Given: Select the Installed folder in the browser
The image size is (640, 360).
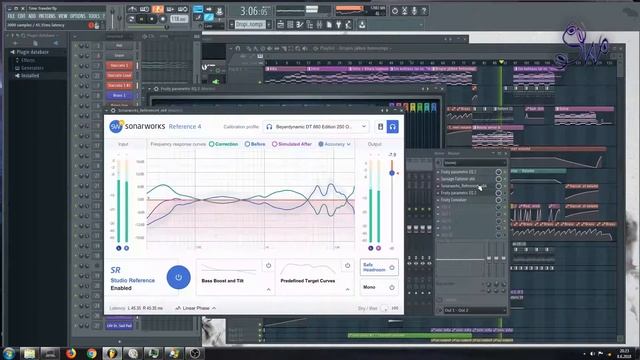Looking at the screenshot, I should (30, 76).
